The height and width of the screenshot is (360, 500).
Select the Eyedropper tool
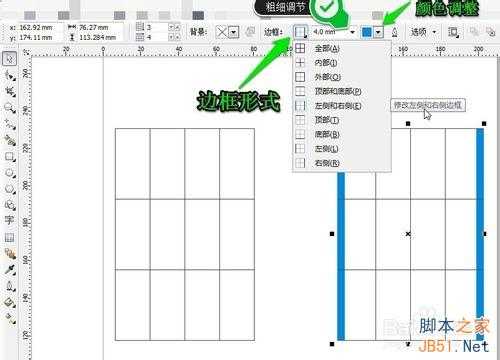point(10,270)
